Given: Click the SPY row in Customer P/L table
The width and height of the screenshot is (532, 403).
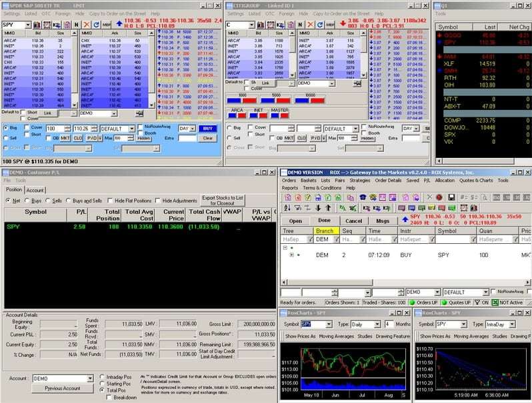Looking at the screenshot, I should [140, 226].
